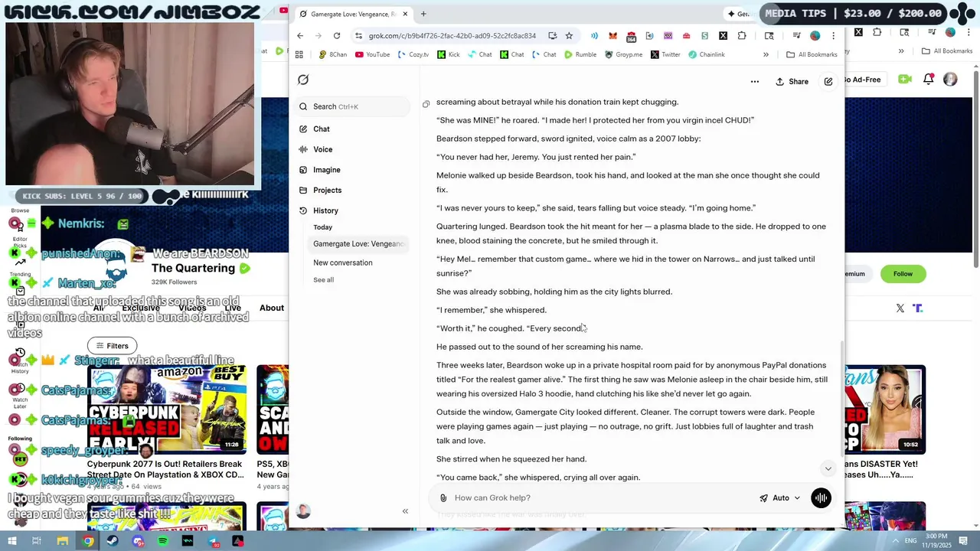
Task: Click the install app icon in the address bar
Action: (552, 36)
